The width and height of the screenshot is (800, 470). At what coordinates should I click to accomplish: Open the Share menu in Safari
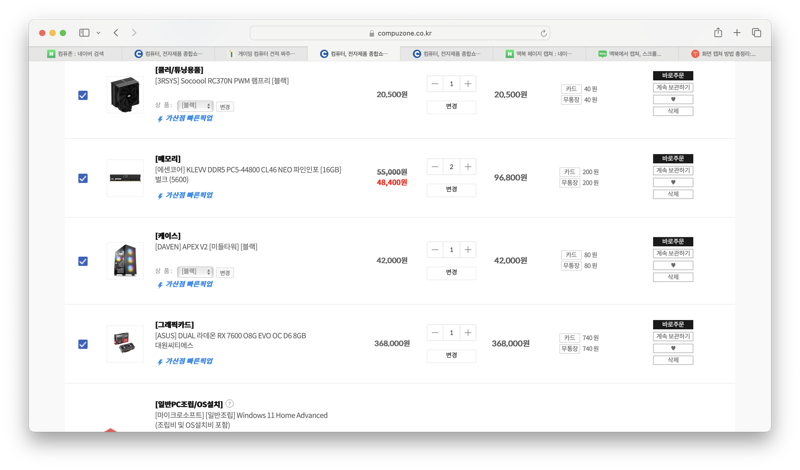(x=718, y=33)
